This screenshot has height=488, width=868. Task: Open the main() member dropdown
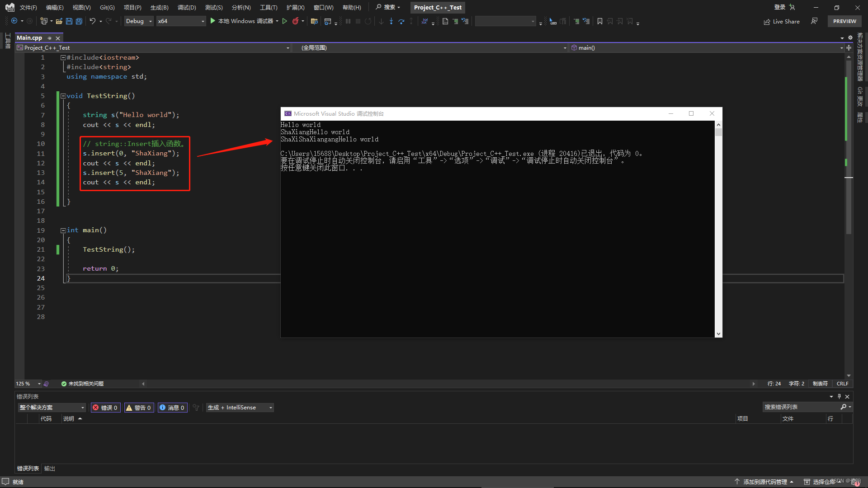pyautogui.click(x=707, y=48)
